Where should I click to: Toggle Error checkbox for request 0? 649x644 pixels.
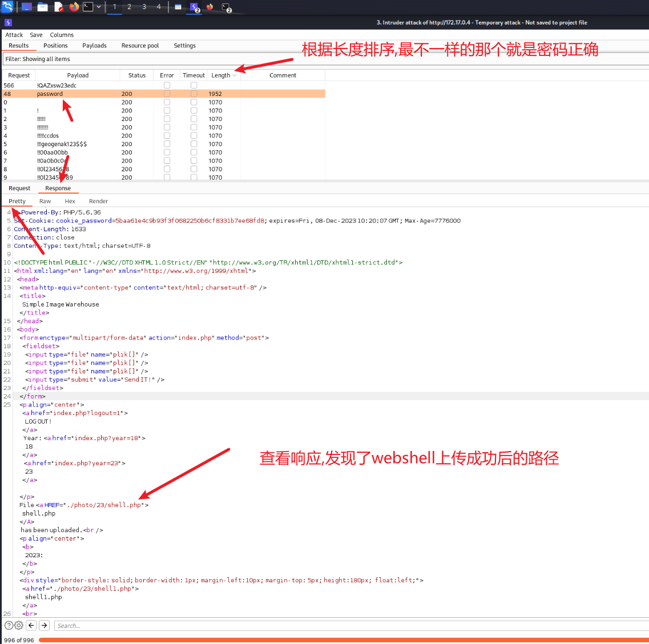[167, 102]
